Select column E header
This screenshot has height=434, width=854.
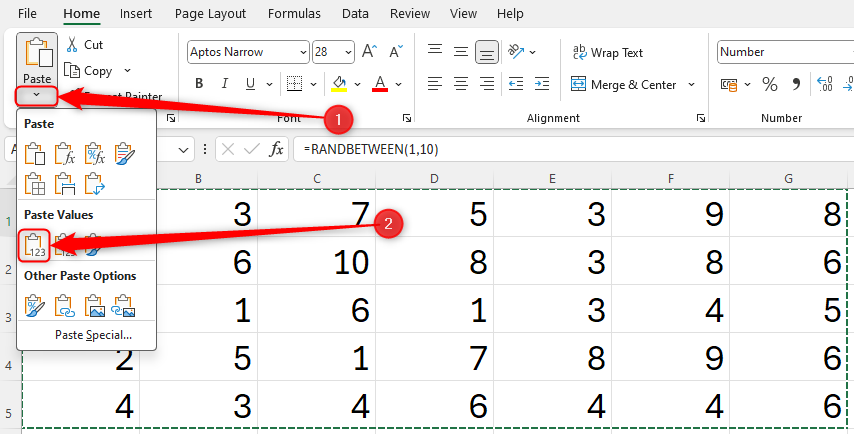click(x=552, y=179)
